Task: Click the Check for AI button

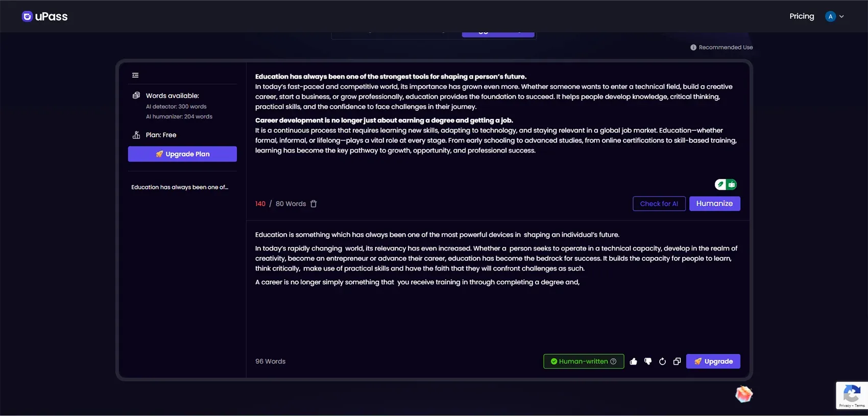Action: pos(659,204)
